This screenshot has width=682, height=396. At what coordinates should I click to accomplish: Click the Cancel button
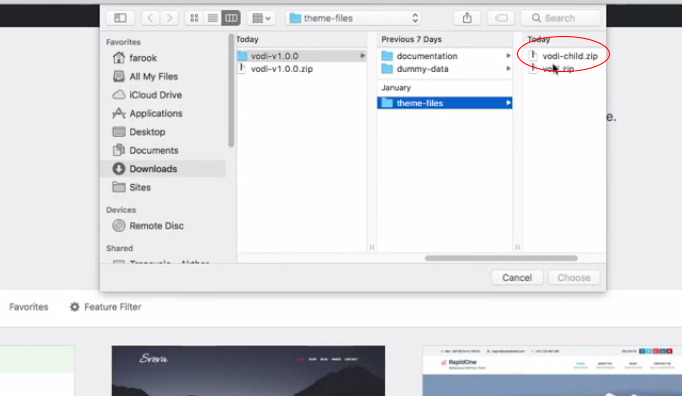click(517, 278)
